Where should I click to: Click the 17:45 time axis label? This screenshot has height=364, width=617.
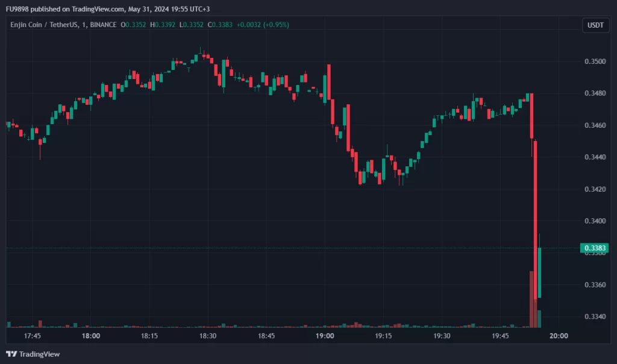pos(33,336)
